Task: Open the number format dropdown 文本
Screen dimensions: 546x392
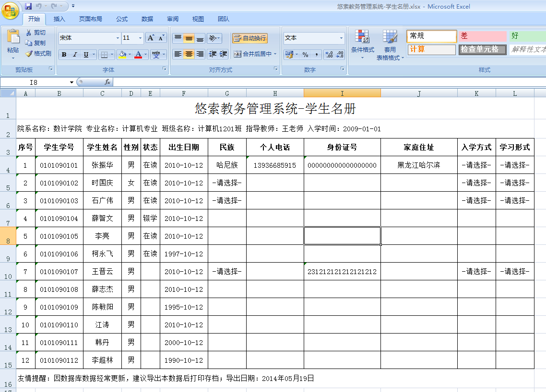Action: click(x=341, y=38)
